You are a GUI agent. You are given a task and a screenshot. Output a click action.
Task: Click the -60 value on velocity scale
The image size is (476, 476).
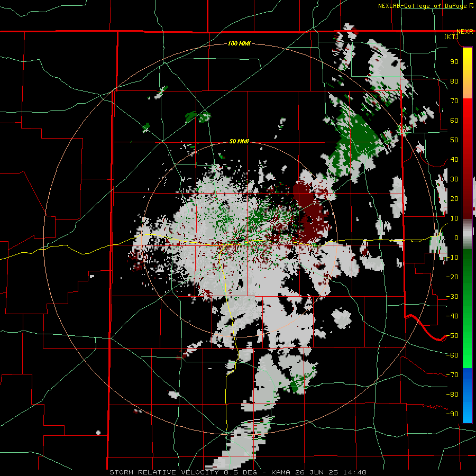[452, 355]
